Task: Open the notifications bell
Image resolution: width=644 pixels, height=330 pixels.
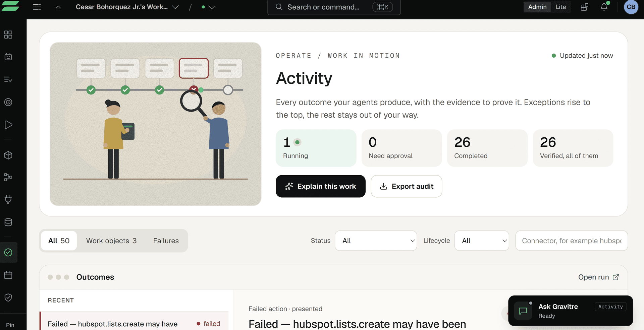Action: (604, 7)
